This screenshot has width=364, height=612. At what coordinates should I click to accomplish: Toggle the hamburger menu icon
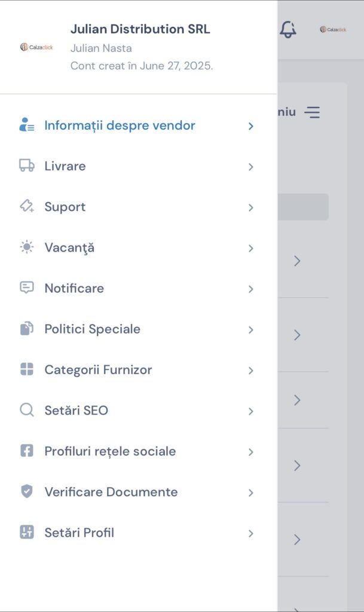tap(312, 112)
